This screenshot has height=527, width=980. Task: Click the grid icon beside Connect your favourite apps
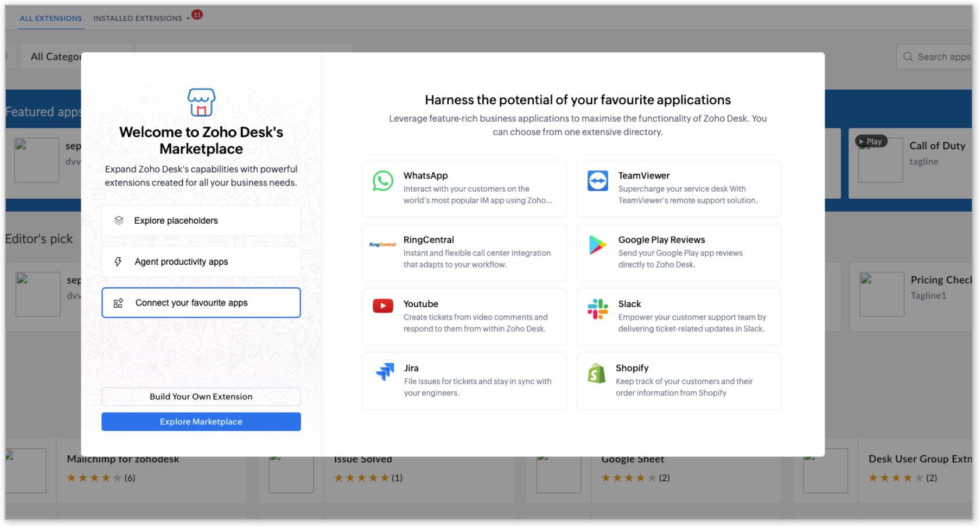(x=118, y=303)
